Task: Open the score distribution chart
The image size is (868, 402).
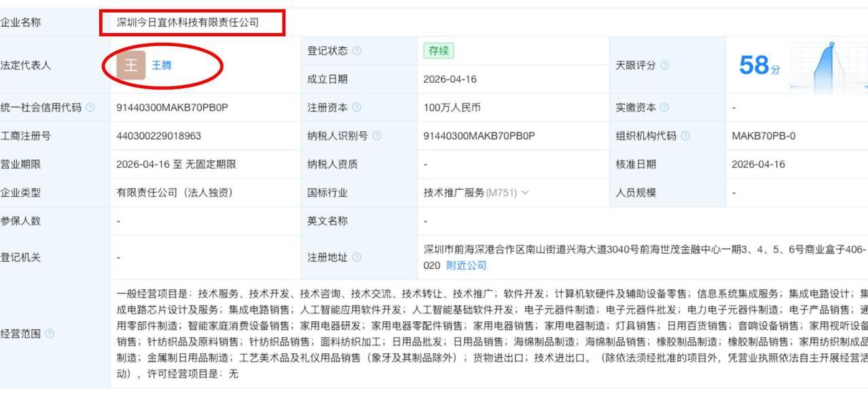Action: tap(829, 66)
